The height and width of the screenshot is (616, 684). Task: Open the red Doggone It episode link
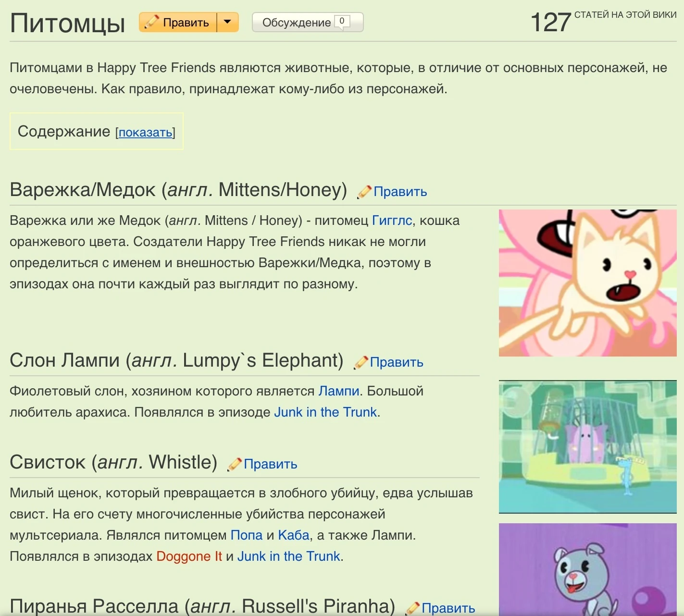(189, 556)
